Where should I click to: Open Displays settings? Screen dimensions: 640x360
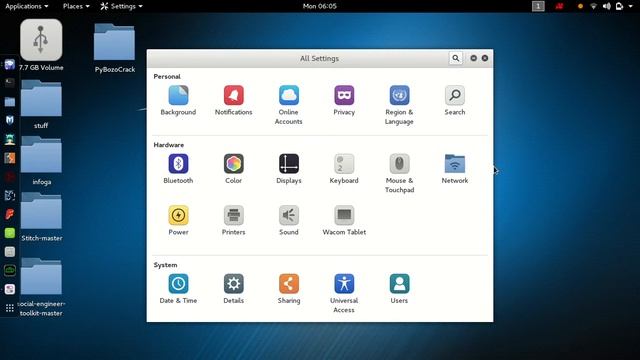coord(289,169)
